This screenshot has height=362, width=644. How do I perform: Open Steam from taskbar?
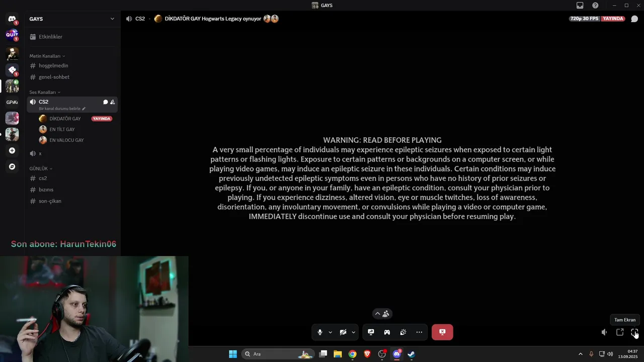[x=411, y=354]
